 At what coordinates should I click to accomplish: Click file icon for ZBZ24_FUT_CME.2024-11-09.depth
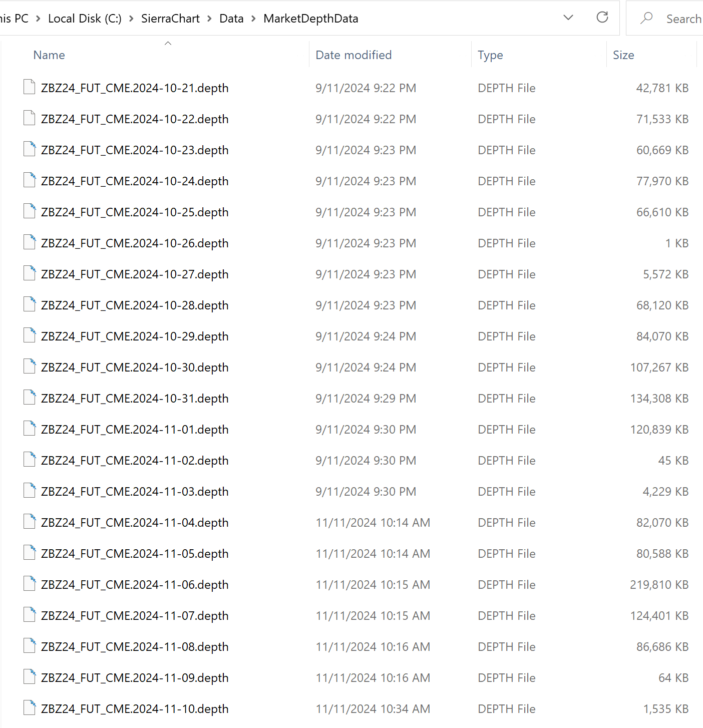pyautogui.click(x=30, y=677)
